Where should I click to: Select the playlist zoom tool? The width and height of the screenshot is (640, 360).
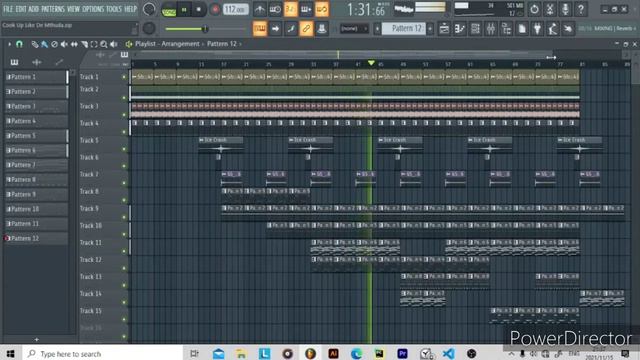tap(104, 44)
